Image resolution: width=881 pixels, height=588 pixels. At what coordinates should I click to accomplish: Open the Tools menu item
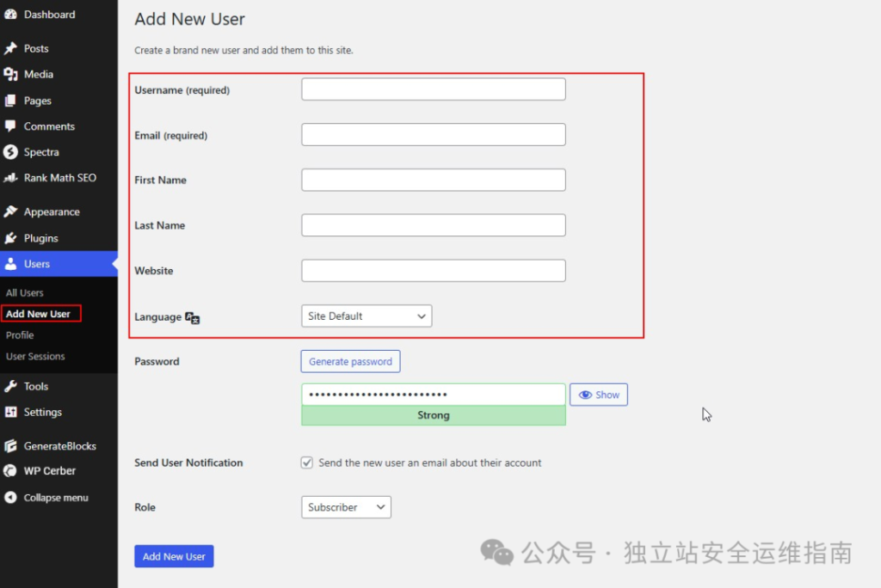pyautogui.click(x=59, y=386)
